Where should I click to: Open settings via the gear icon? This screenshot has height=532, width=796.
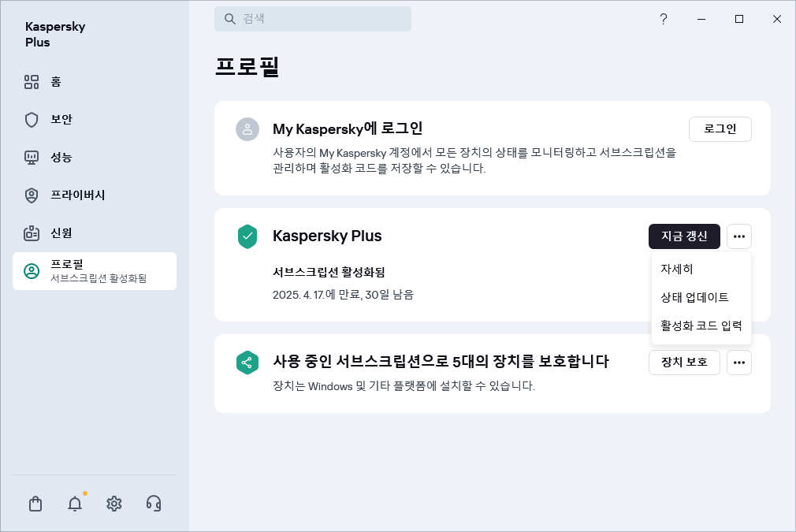[114, 504]
